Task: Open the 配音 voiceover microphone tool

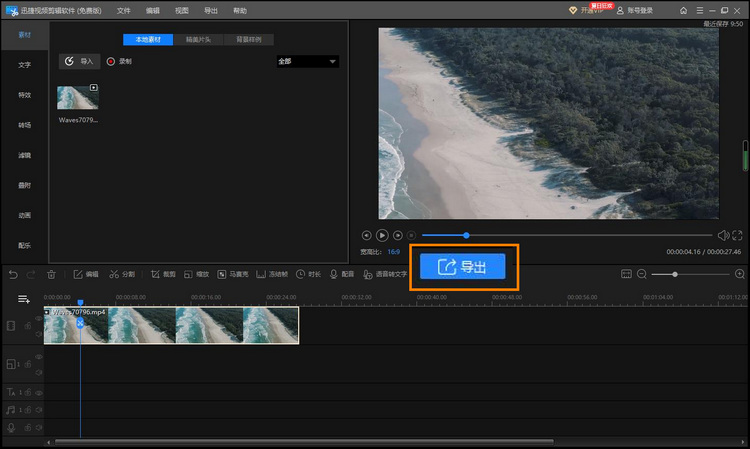Action: [342, 274]
